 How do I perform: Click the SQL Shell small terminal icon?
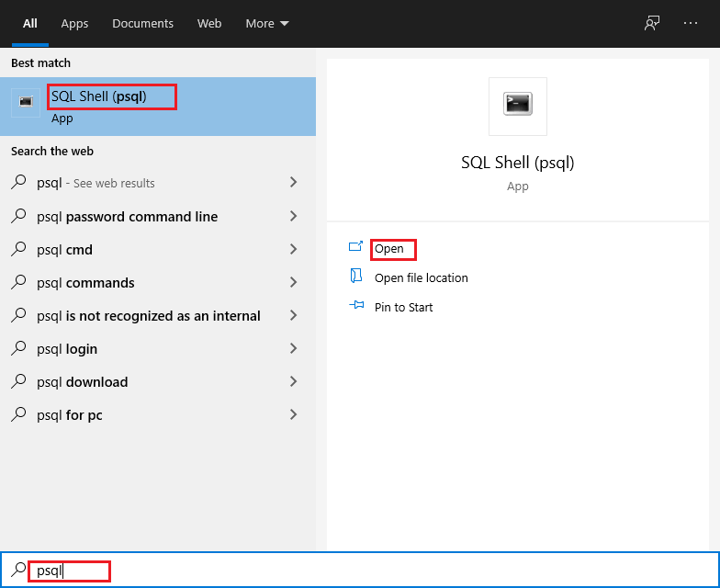point(26,103)
